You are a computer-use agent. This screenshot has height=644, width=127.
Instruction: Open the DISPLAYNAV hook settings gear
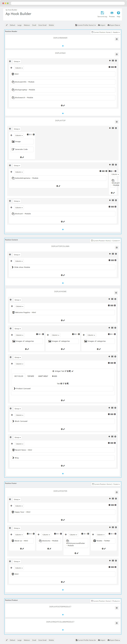[x=117, y=54]
